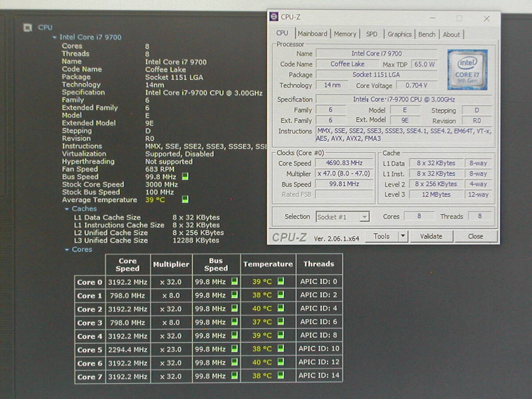This screenshot has height=399, width=532.
Task: Click Core 6 temperature green indicator
Action: click(x=281, y=362)
